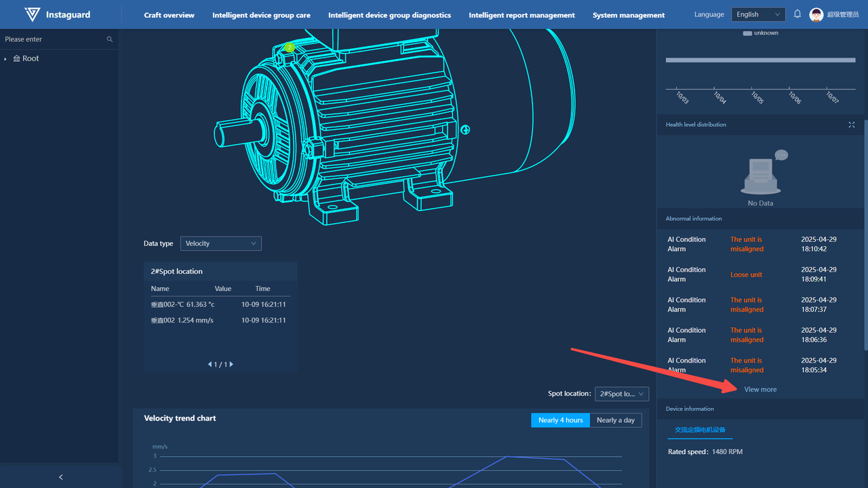Go to next page in Spot location table
The height and width of the screenshot is (488, 868).
click(x=231, y=365)
